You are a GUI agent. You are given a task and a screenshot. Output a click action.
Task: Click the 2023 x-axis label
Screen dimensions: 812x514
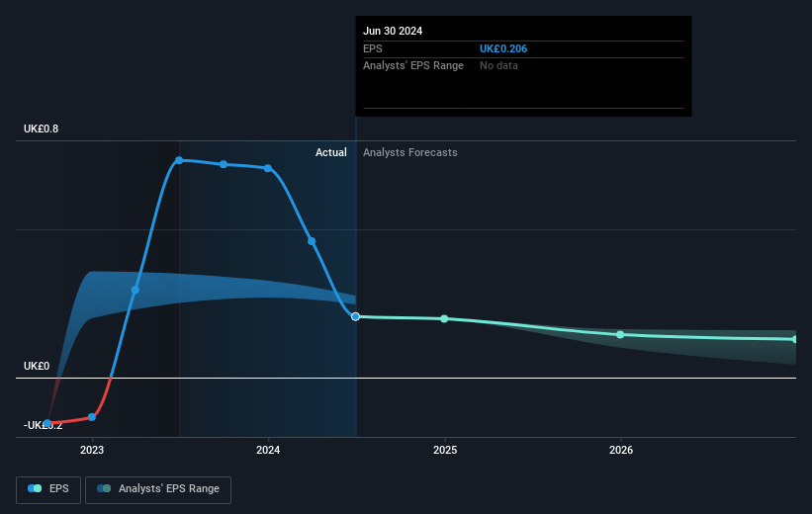[x=92, y=450]
